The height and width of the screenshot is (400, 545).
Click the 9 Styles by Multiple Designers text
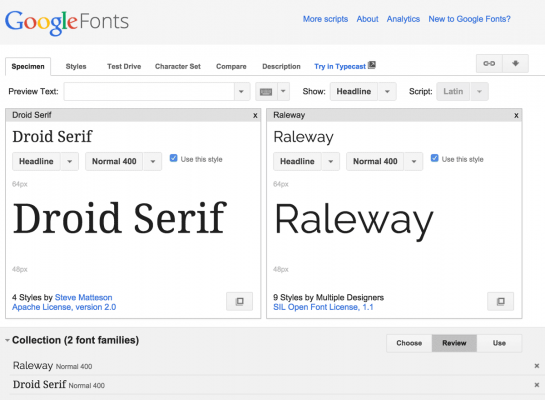(328, 297)
